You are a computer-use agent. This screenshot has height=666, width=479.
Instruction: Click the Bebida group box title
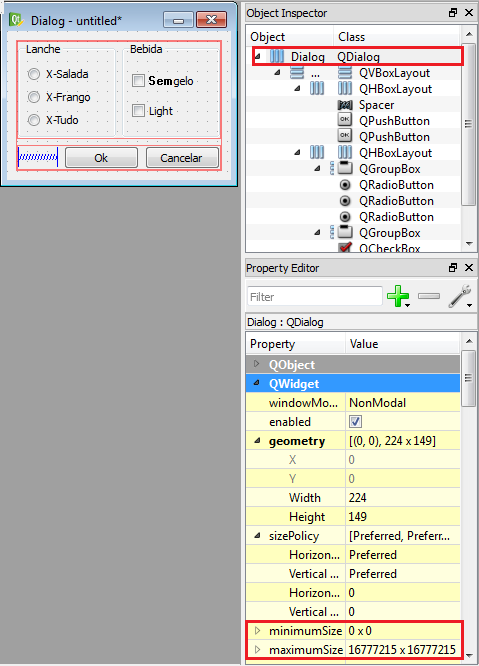click(x=146, y=49)
